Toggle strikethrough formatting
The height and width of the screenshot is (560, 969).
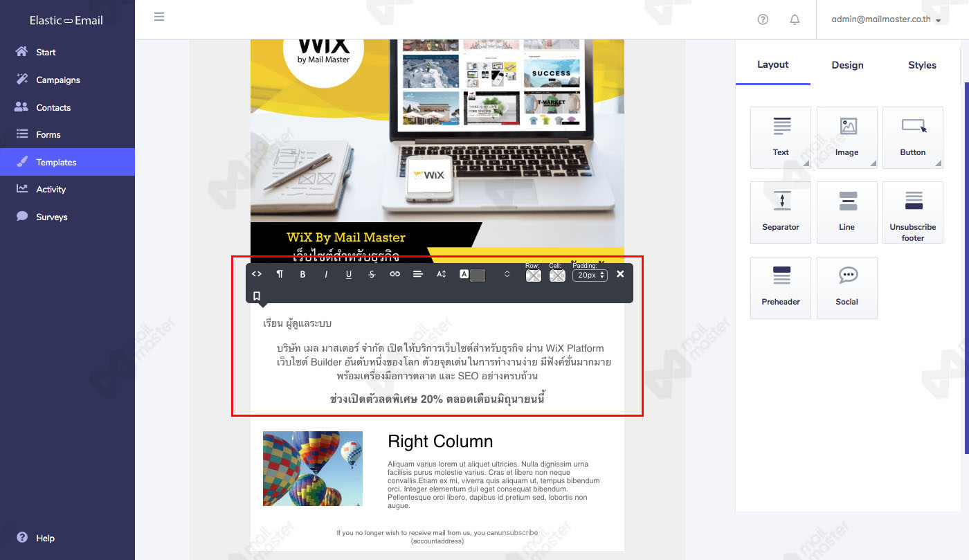pyautogui.click(x=372, y=274)
